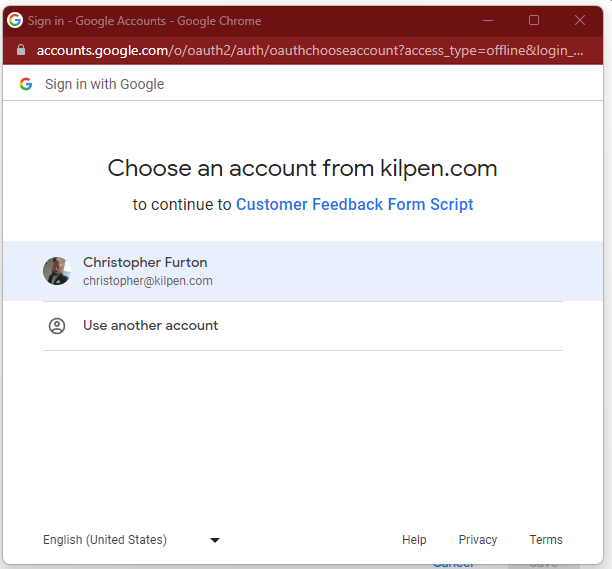
Task: Expand the language selector arrow
Action: coord(215,540)
